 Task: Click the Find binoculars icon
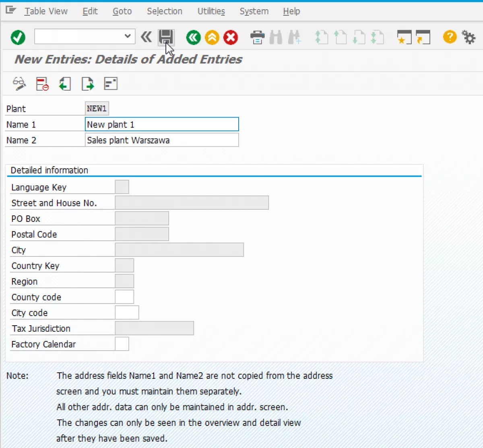coord(276,37)
